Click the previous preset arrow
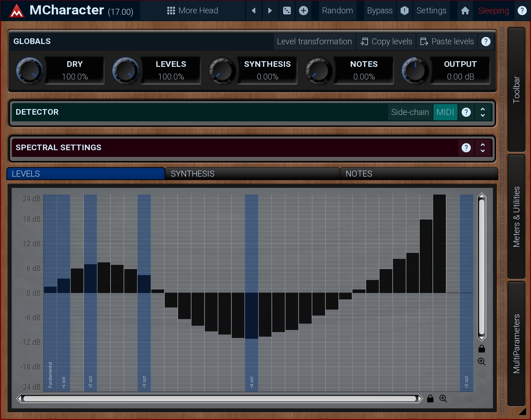The height and width of the screenshot is (420, 531). click(254, 11)
